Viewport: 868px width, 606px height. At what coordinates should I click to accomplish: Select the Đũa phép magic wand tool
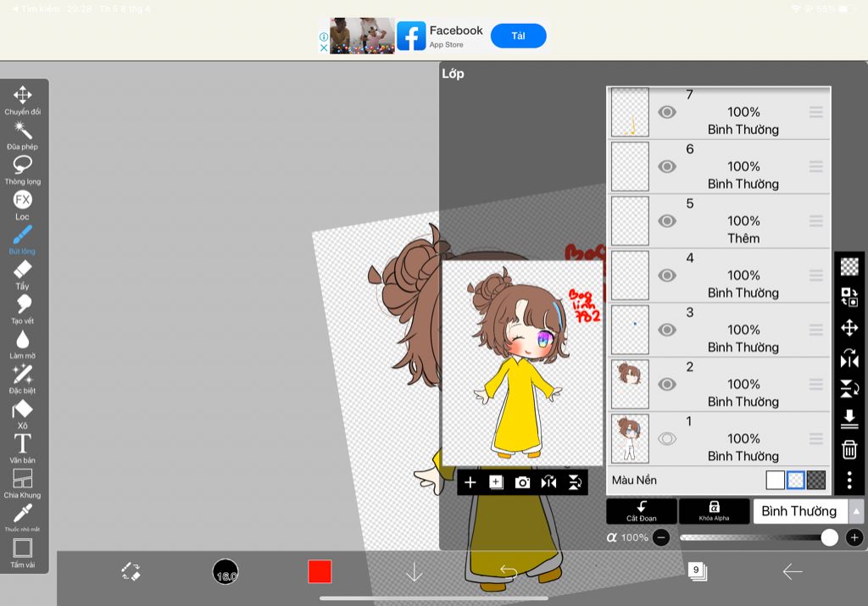click(23, 135)
